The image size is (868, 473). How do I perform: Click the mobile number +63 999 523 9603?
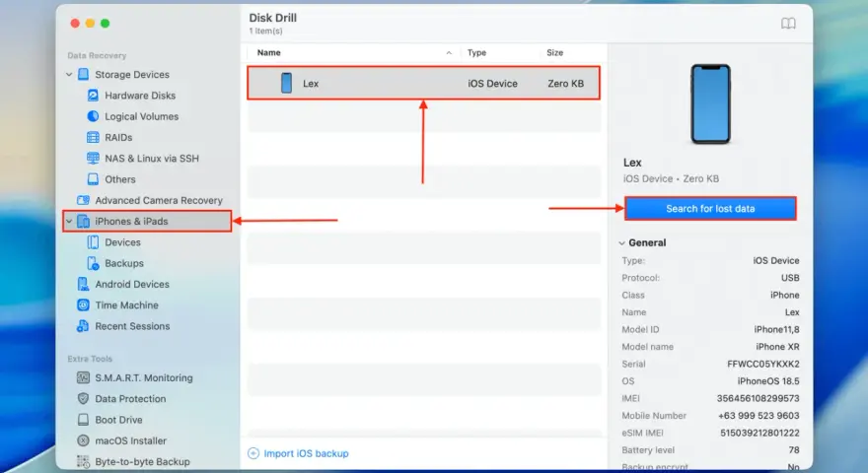click(x=759, y=416)
